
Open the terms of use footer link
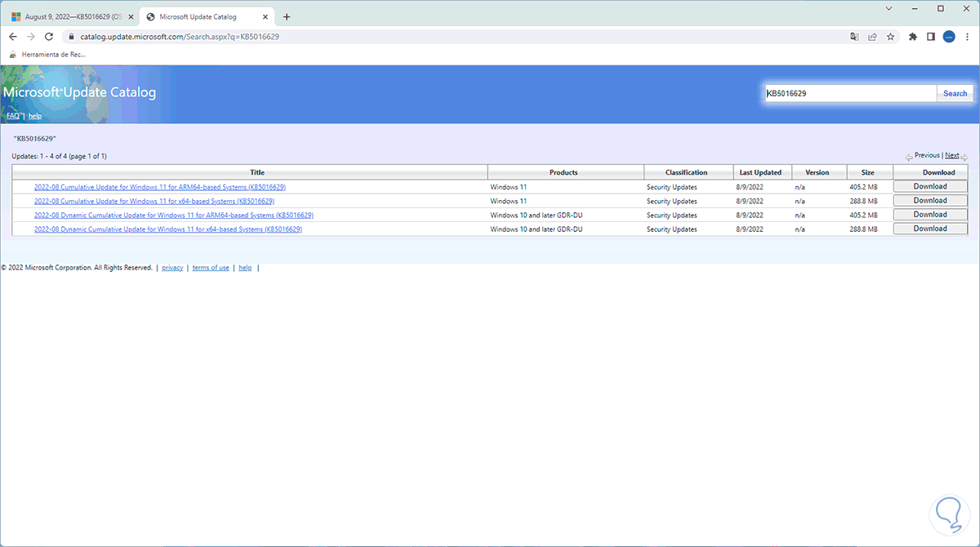click(x=211, y=268)
